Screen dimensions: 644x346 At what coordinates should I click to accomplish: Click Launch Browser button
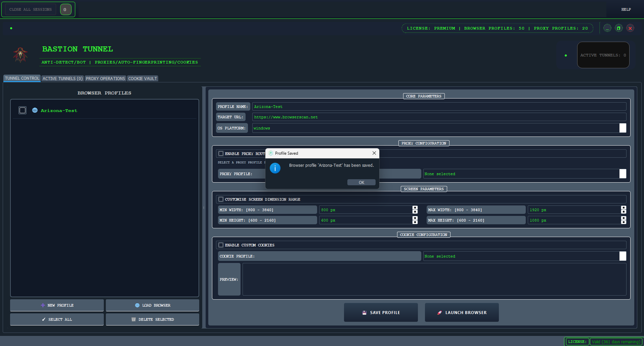point(462,312)
